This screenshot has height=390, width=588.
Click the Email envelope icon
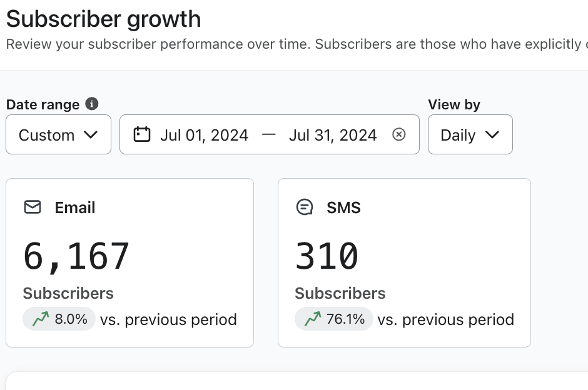click(x=33, y=207)
